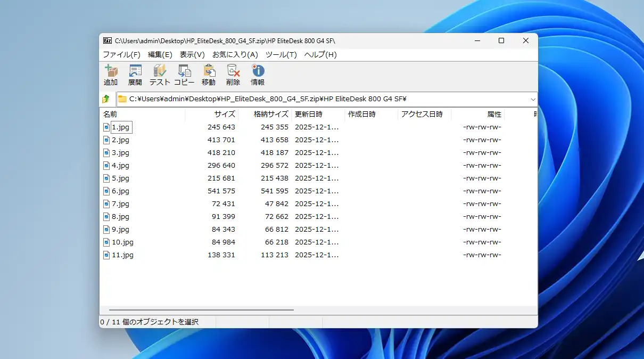The height and width of the screenshot is (359, 644).
Task: Click the コピー (Copy) toolbar icon
Action: pos(184,75)
